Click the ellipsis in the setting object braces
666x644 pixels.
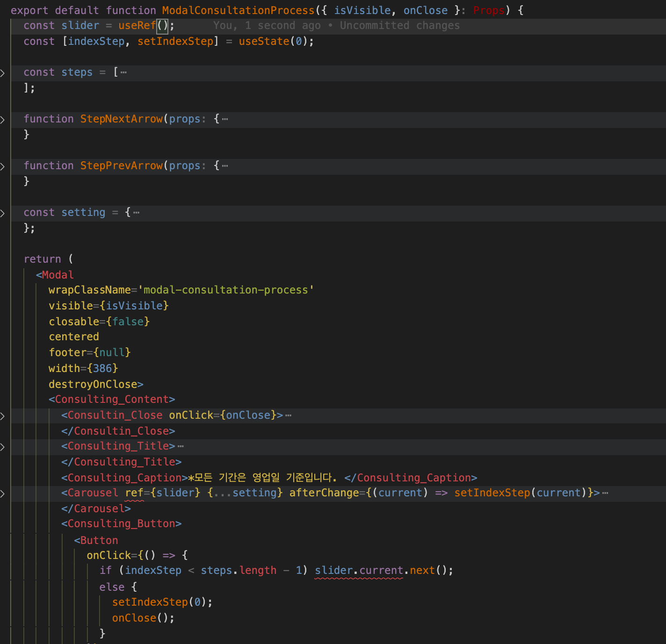pos(136,212)
